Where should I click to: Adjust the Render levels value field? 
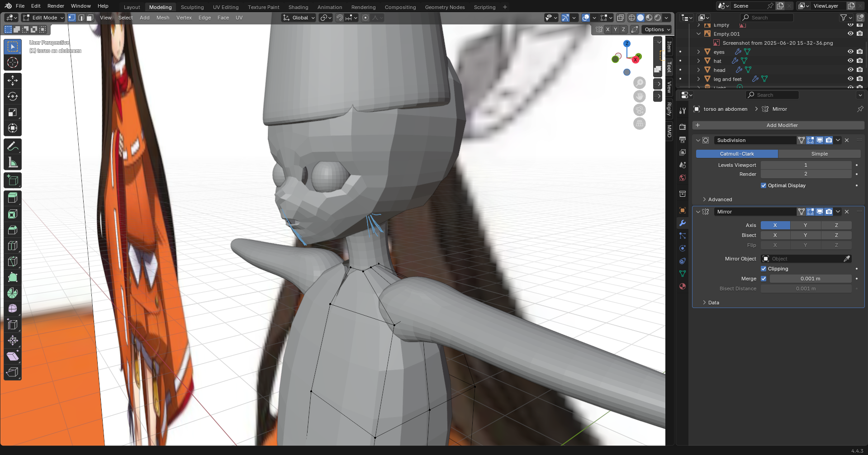[x=806, y=174]
